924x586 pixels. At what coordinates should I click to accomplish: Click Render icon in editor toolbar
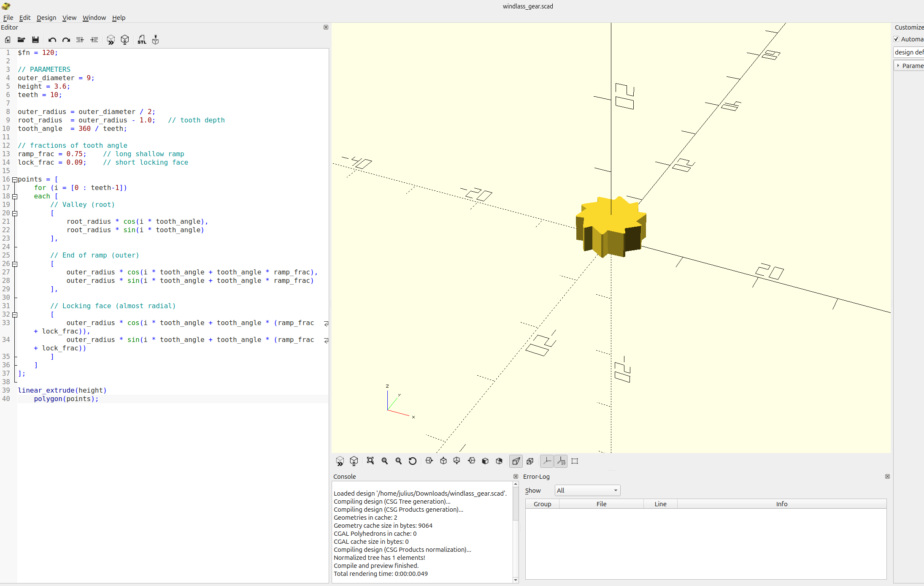pyautogui.click(x=125, y=40)
